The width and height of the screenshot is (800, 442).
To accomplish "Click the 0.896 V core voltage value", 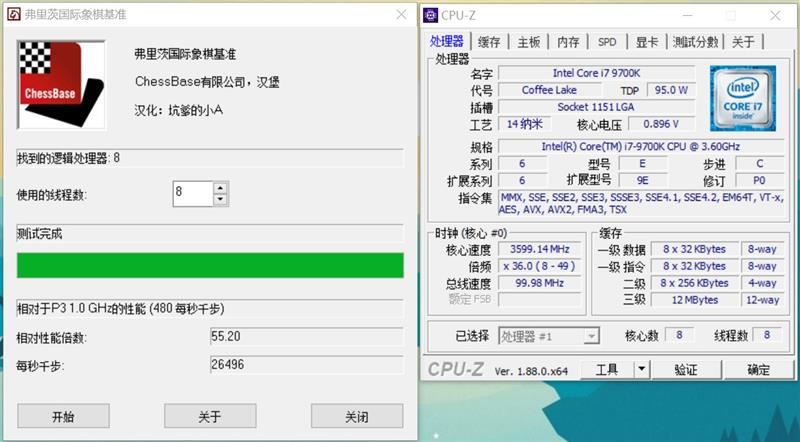I will pos(661,124).
